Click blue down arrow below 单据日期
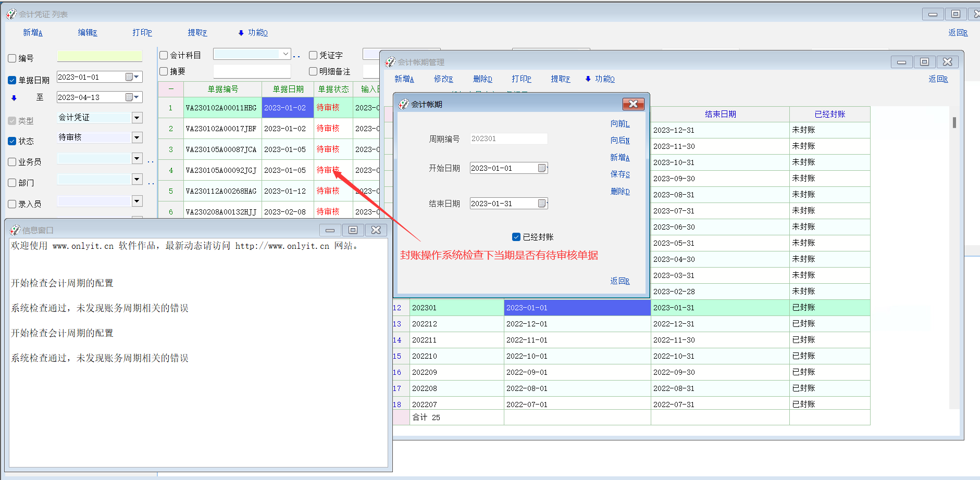 click(14, 98)
